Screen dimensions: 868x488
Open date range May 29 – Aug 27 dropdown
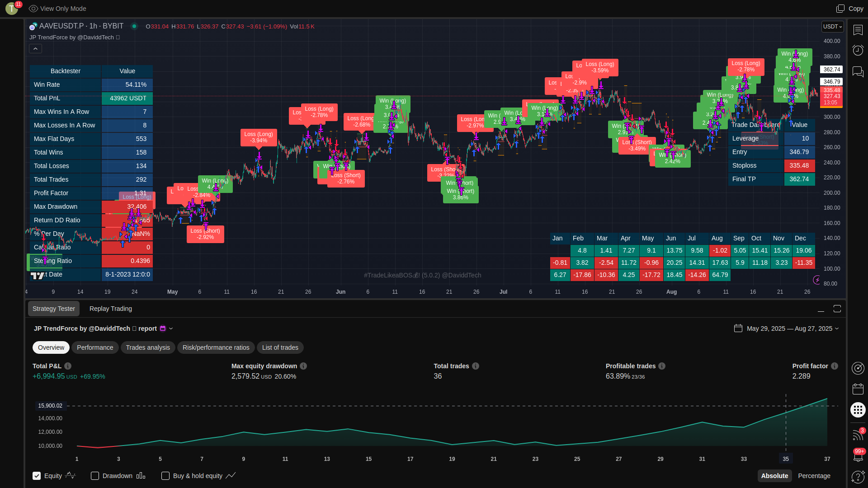(793, 328)
